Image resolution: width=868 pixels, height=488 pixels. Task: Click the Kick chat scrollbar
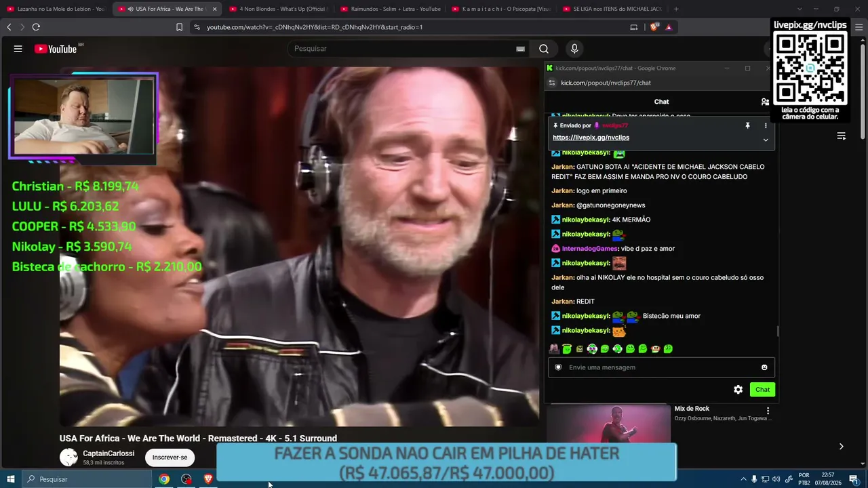pos(777,331)
